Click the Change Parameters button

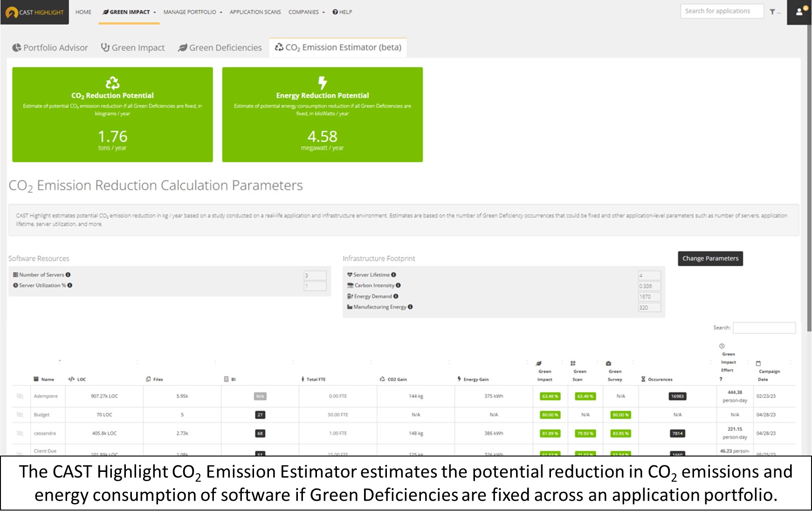pyautogui.click(x=710, y=259)
